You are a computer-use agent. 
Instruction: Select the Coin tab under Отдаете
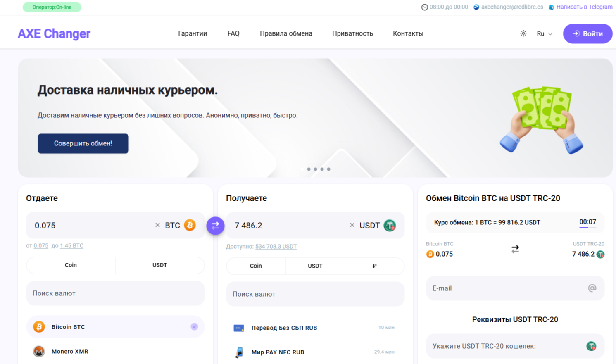(71, 265)
